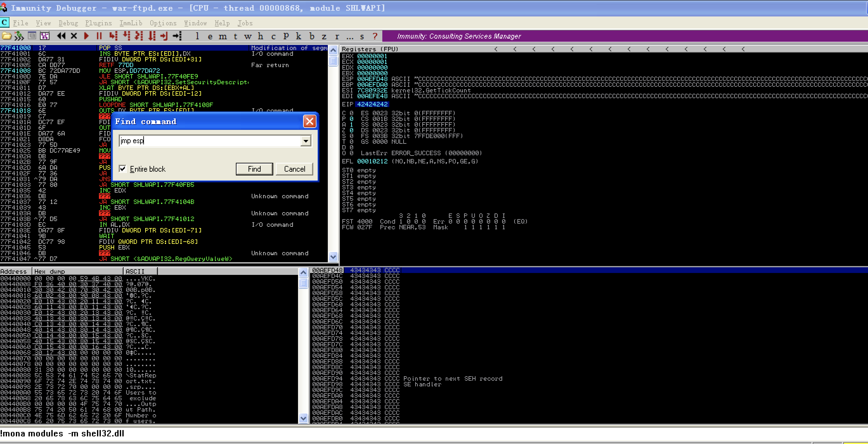Close the debugged program with X icon

point(74,36)
